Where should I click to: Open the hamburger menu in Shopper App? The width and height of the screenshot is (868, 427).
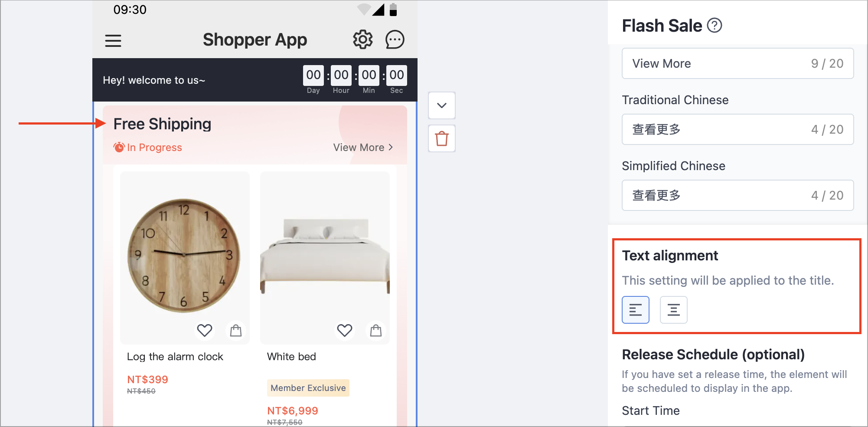pyautogui.click(x=113, y=41)
